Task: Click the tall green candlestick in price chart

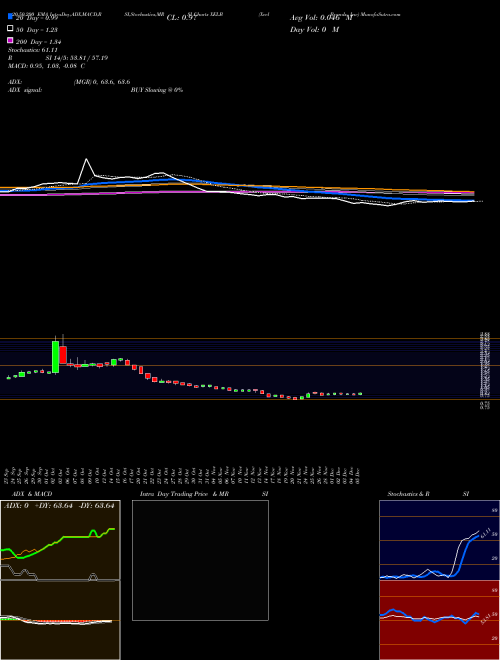Action: pyautogui.click(x=55, y=357)
